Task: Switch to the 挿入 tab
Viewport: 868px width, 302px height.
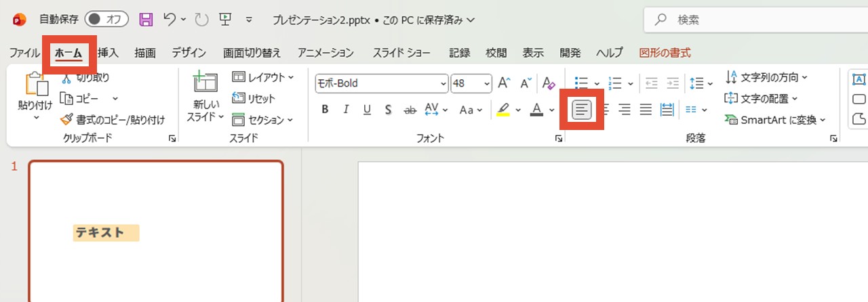Action: point(108,53)
